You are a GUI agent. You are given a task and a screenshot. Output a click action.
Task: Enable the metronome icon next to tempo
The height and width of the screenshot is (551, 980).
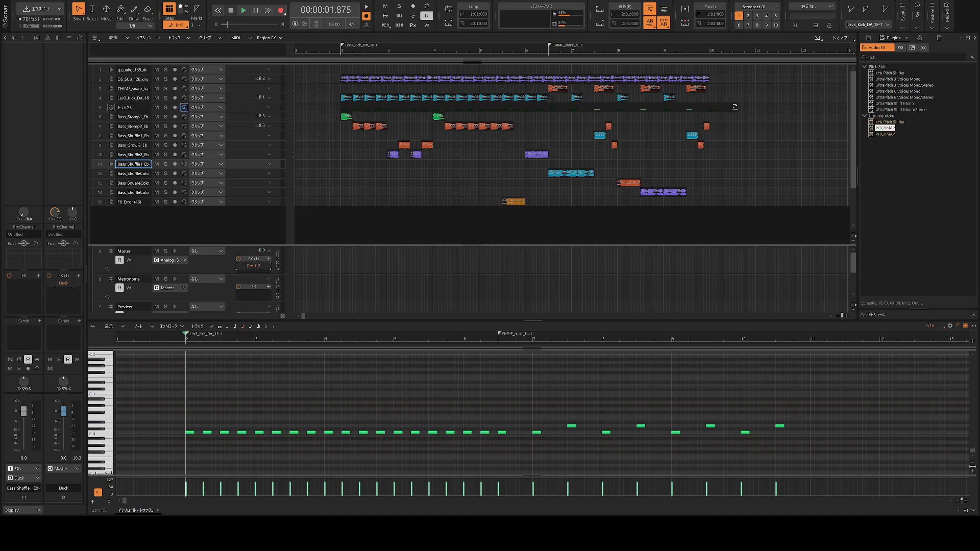tap(366, 24)
